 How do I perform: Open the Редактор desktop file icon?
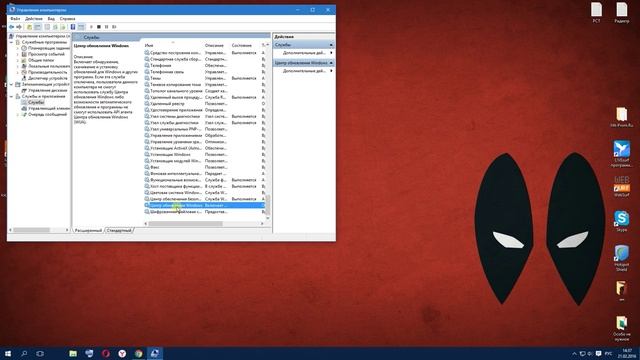(622, 12)
